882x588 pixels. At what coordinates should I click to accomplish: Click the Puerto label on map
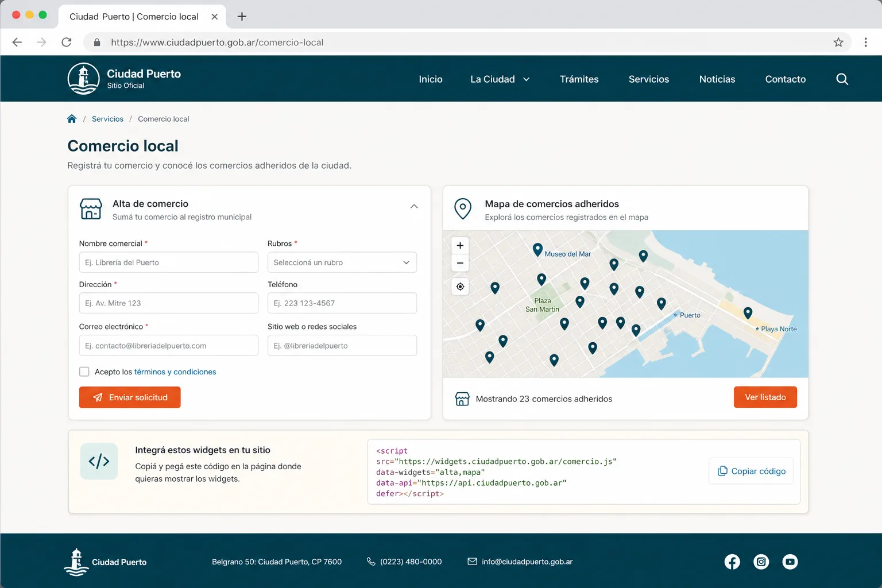tap(690, 315)
